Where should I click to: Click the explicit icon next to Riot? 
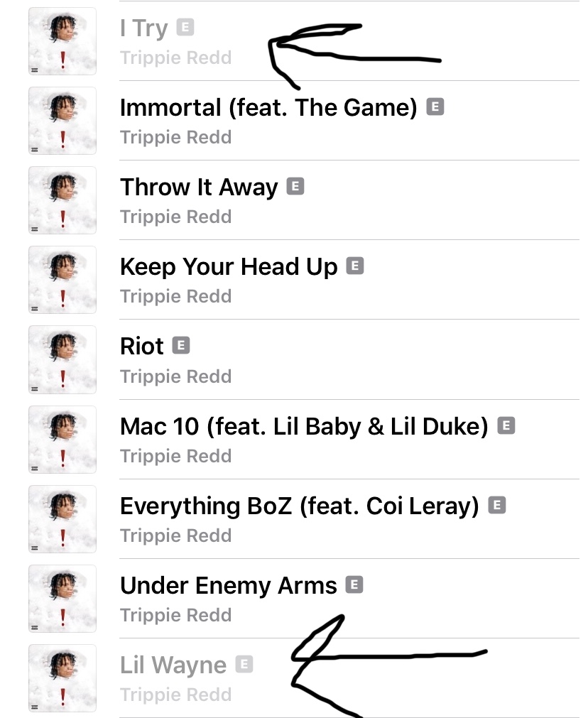coord(181,345)
